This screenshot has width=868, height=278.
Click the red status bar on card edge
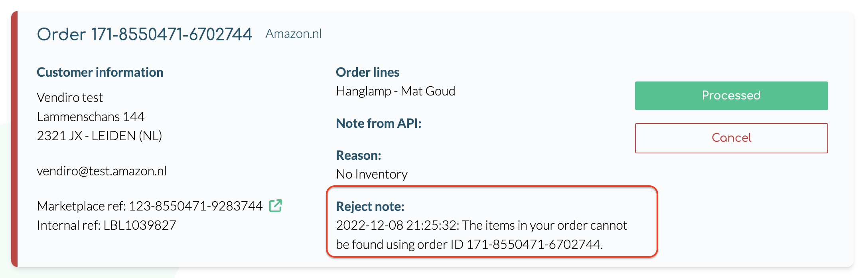point(14,139)
